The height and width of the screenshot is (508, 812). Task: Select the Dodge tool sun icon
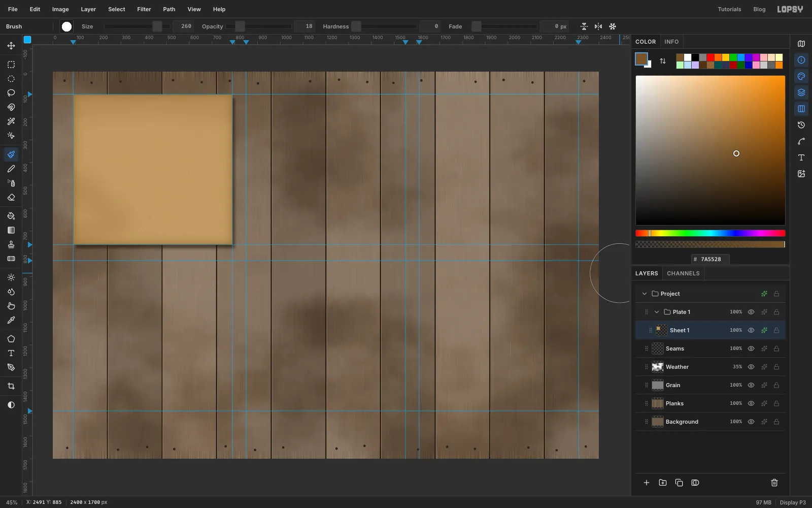point(11,277)
